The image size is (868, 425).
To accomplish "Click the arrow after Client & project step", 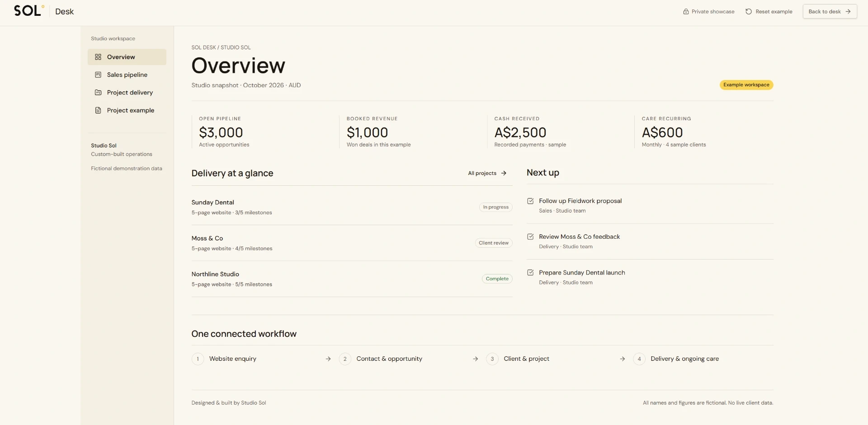I will pos(623,359).
